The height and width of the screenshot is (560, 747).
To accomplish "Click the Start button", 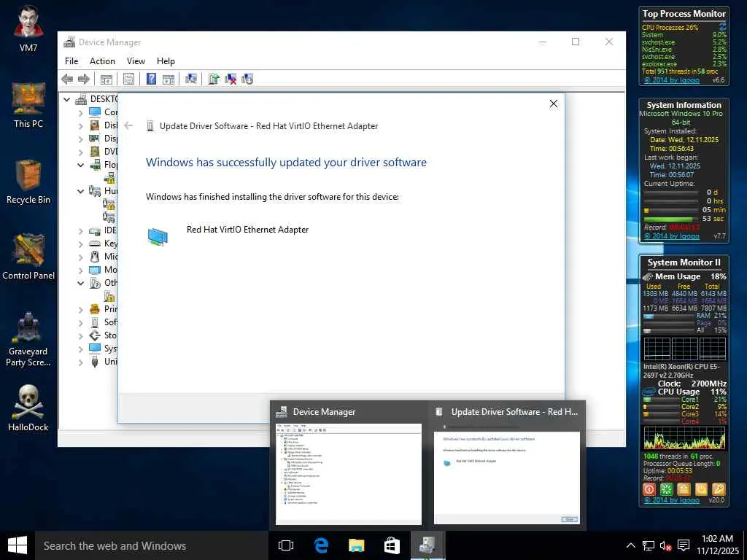I will click(18, 545).
